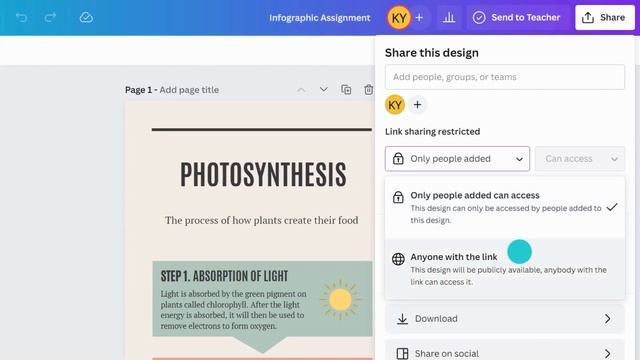Move page up with up chevron
Screen dimensions: 640x360
tap(301, 90)
